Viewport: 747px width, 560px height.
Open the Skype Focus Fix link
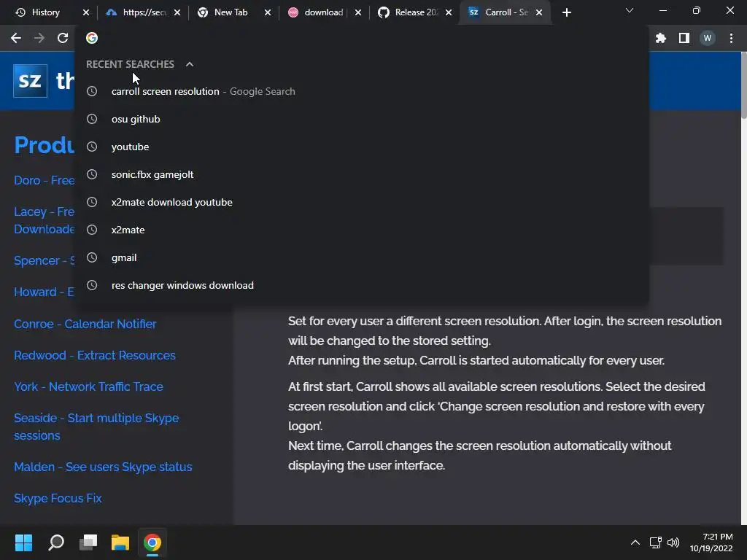pyautogui.click(x=58, y=498)
